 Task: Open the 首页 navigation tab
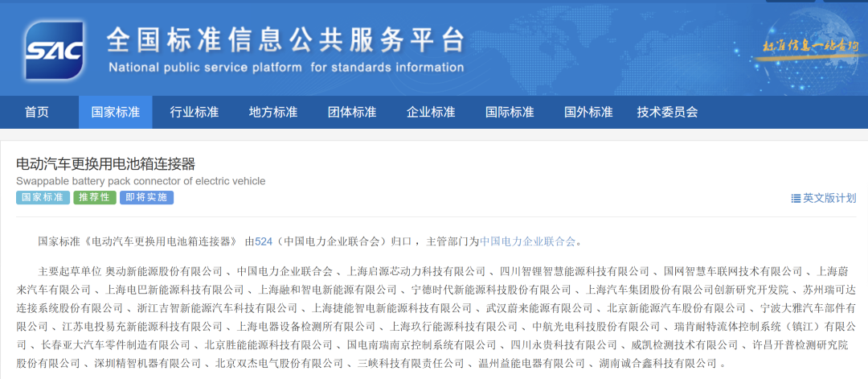point(36,112)
